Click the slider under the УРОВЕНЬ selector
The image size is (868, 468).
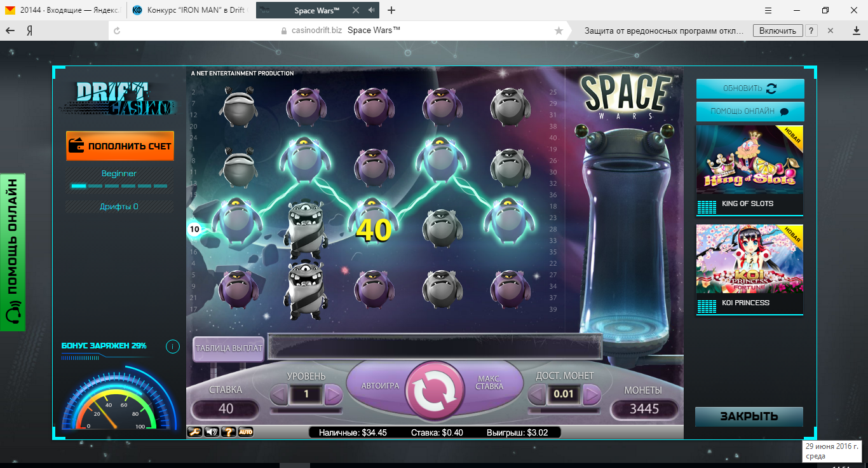pyautogui.click(x=306, y=411)
